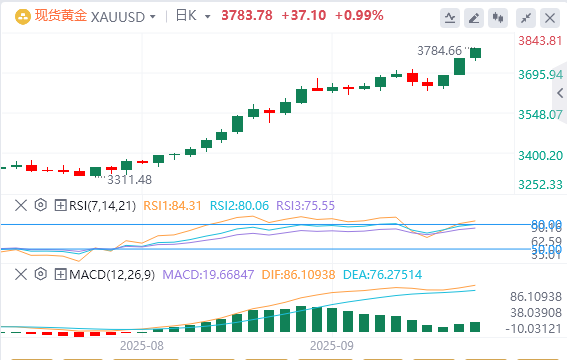Select the pencil drawing tool

coord(474,17)
